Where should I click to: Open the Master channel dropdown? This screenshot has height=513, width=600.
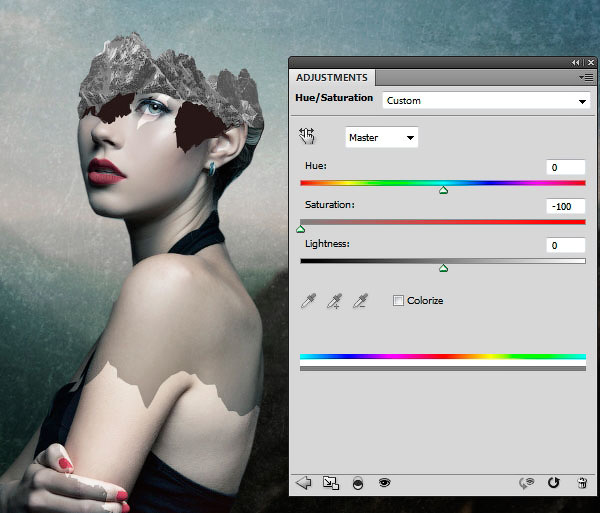point(382,137)
